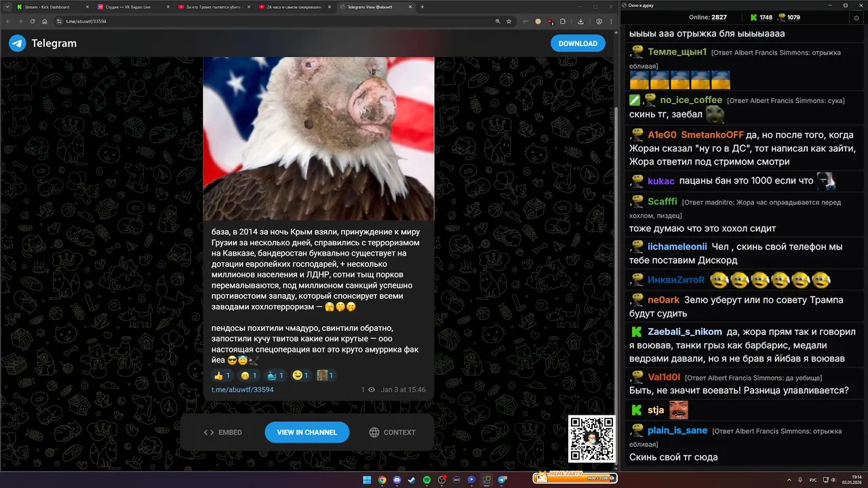Screen dimensions: 868x488
Task: Click the Online: 2827 counter
Action: click(x=708, y=17)
